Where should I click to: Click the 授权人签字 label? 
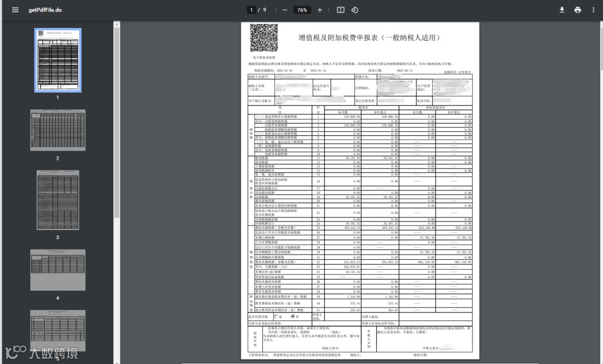(x=331, y=348)
